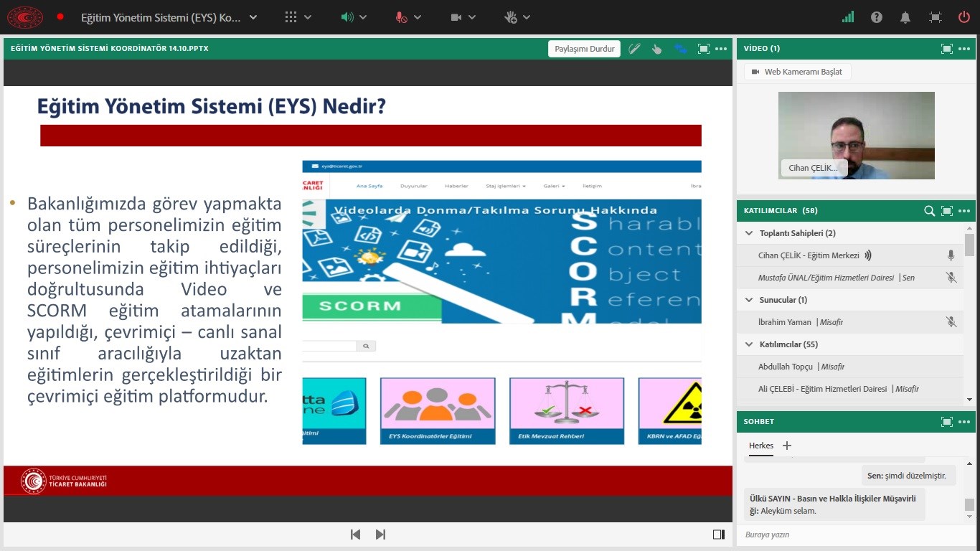
Task: Open Sohbet pod more options menu
Action: click(964, 422)
